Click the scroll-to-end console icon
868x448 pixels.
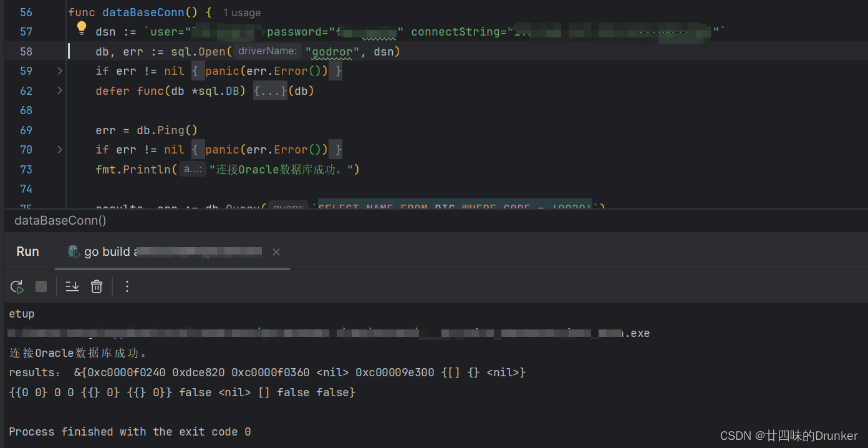pos(72,286)
